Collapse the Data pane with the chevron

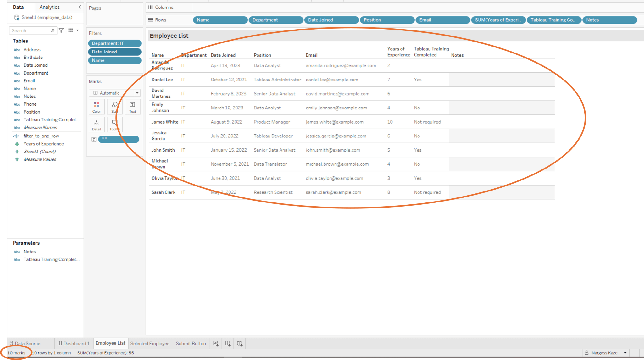point(80,7)
